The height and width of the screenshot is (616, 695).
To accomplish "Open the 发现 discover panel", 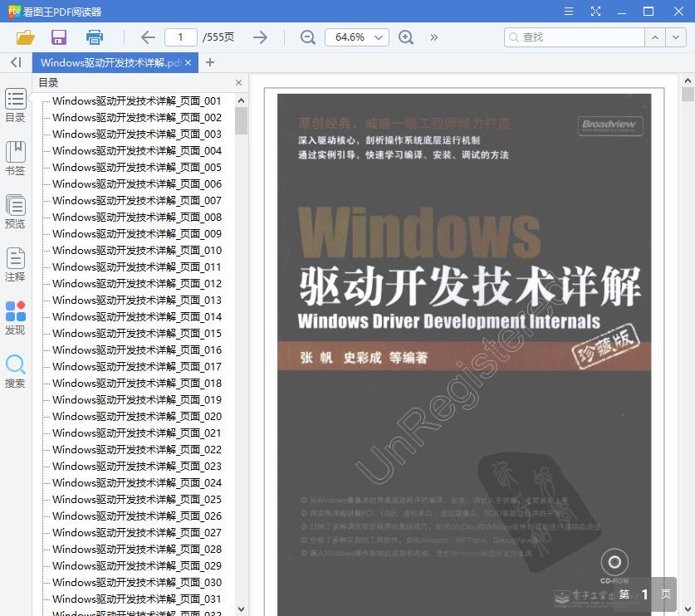I will pos(16,318).
